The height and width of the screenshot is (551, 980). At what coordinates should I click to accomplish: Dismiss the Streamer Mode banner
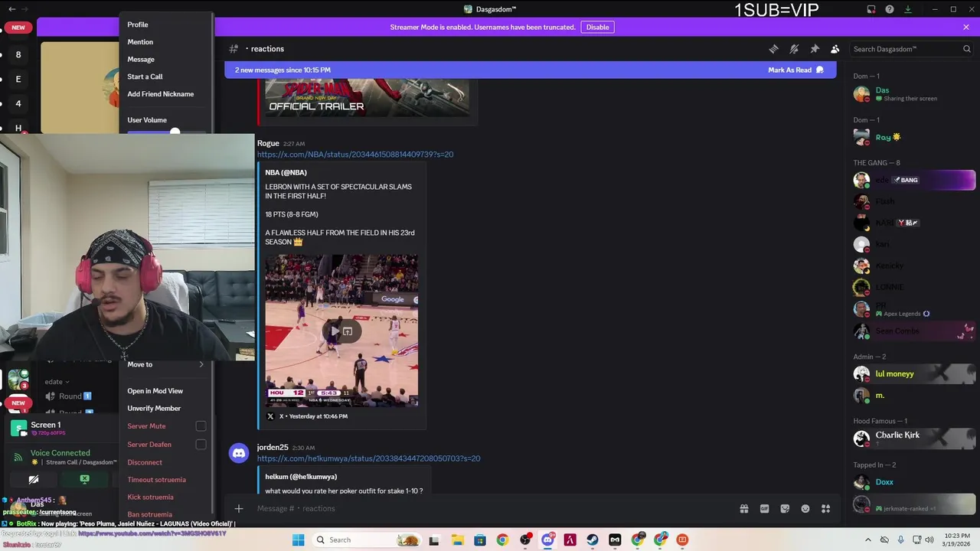(x=966, y=27)
